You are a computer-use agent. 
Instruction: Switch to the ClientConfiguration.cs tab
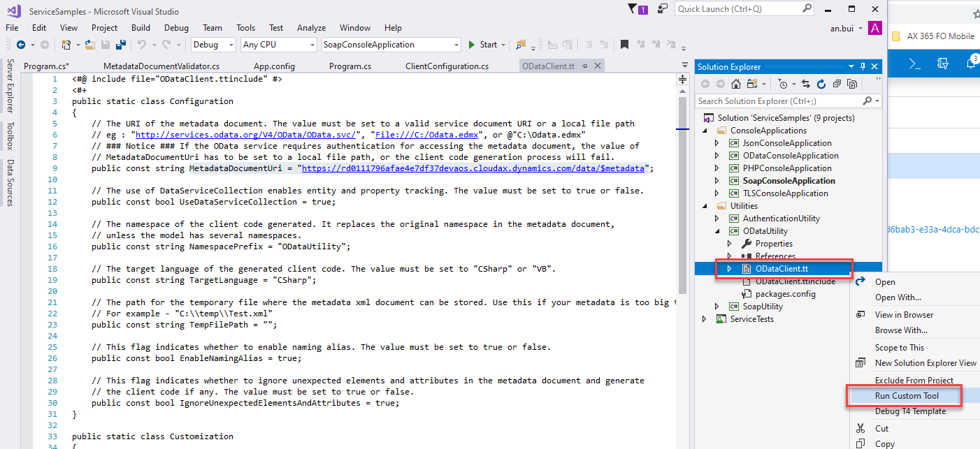[x=447, y=66]
